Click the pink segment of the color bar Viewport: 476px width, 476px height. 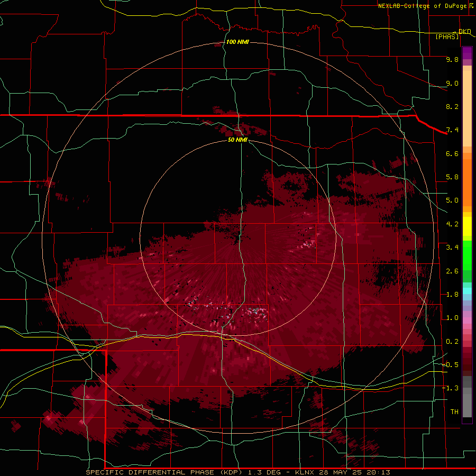(467, 321)
